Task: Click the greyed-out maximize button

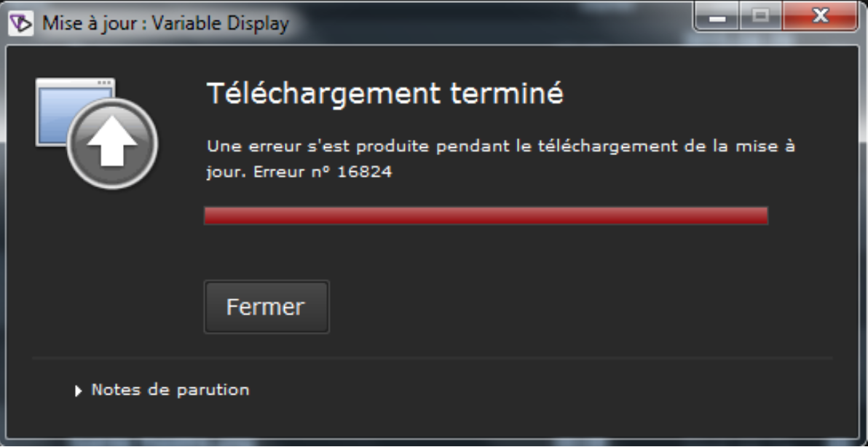Action: click(761, 17)
